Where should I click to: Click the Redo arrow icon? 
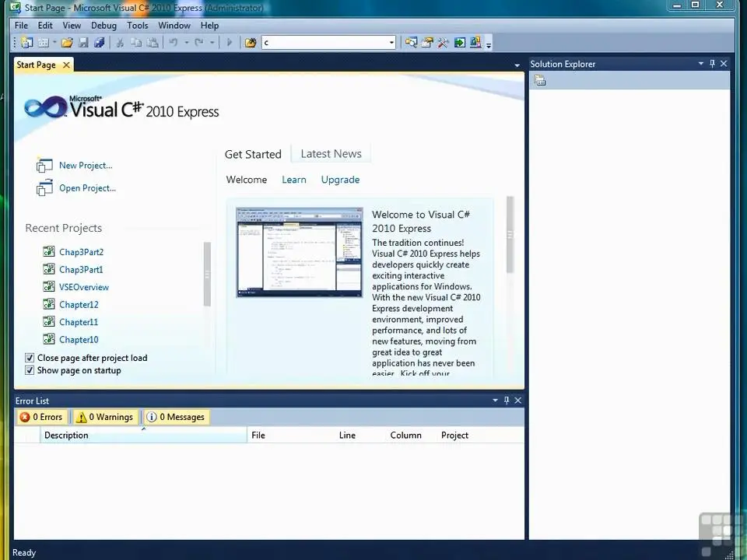point(199,43)
